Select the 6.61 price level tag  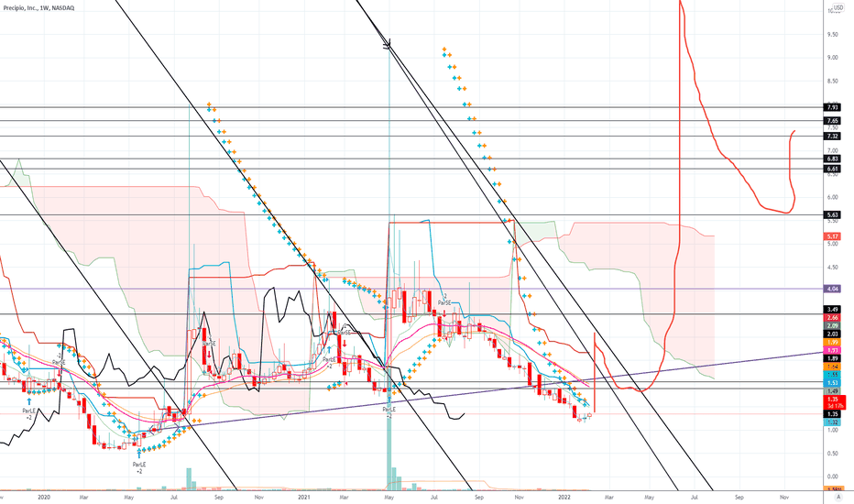[833, 169]
